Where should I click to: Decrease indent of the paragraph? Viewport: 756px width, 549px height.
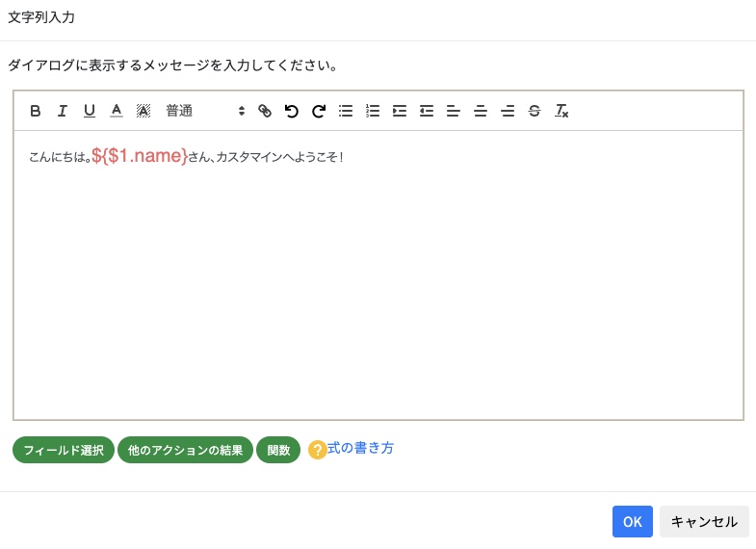click(427, 111)
